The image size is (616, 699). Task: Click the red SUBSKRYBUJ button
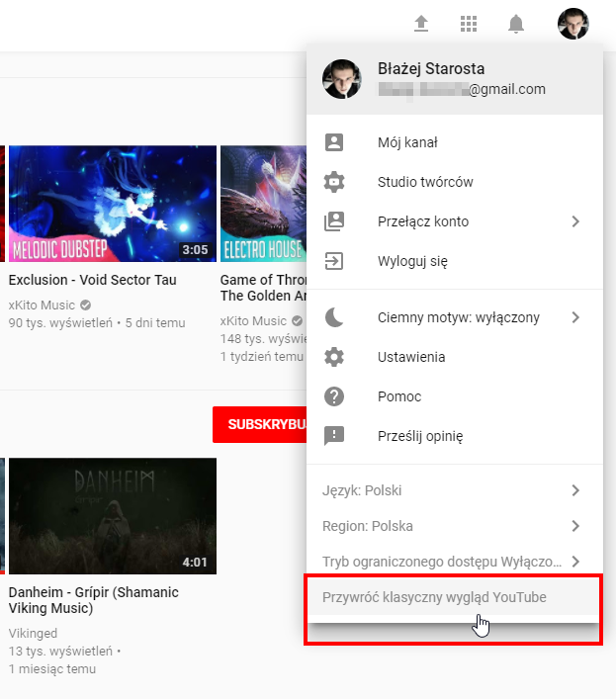pos(260,424)
